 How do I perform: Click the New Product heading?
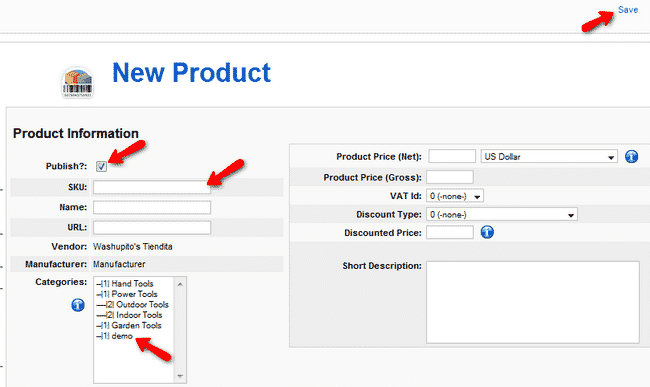point(192,73)
